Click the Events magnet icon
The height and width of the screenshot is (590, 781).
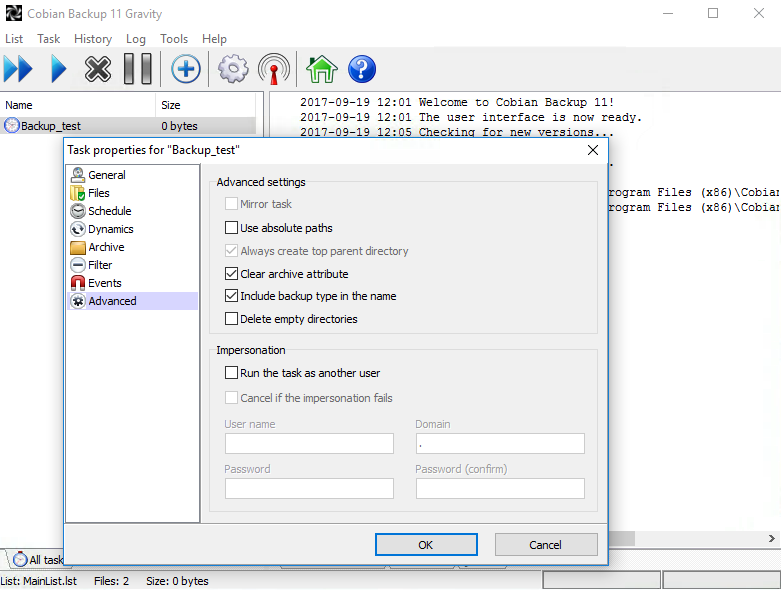[x=78, y=283]
